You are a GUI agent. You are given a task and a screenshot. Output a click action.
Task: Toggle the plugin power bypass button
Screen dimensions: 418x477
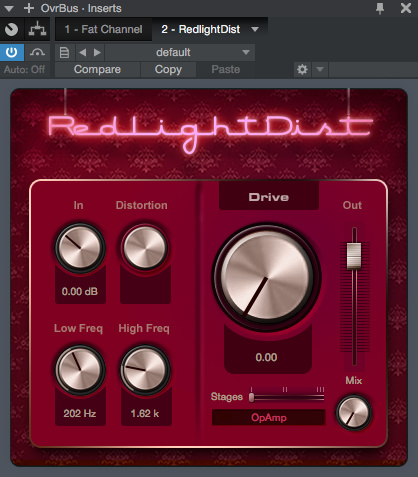pos(12,52)
